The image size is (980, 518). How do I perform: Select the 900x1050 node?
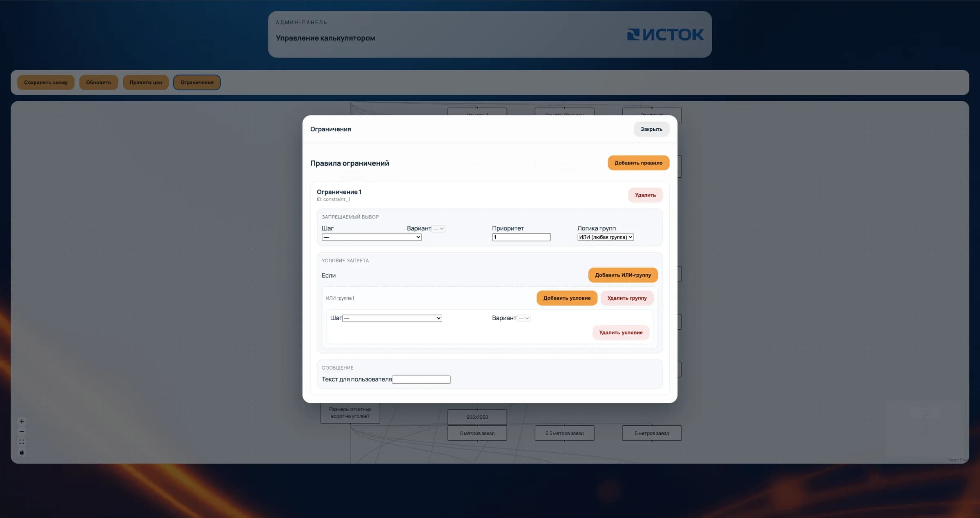pyautogui.click(x=477, y=417)
